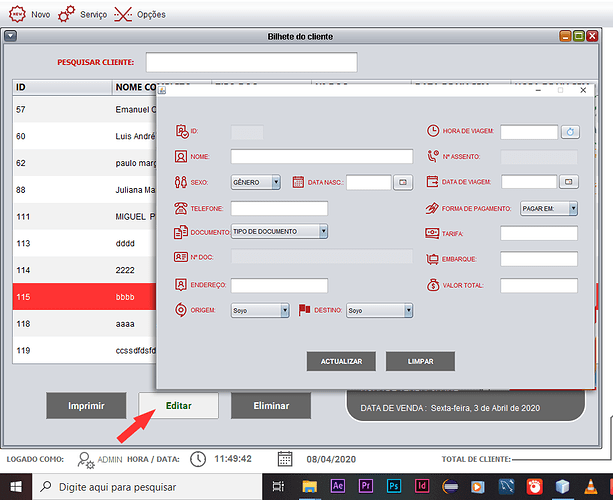The height and width of the screenshot is (500, 613).
Task: Click the taskbar search box
Action: (x=147, y=487)
